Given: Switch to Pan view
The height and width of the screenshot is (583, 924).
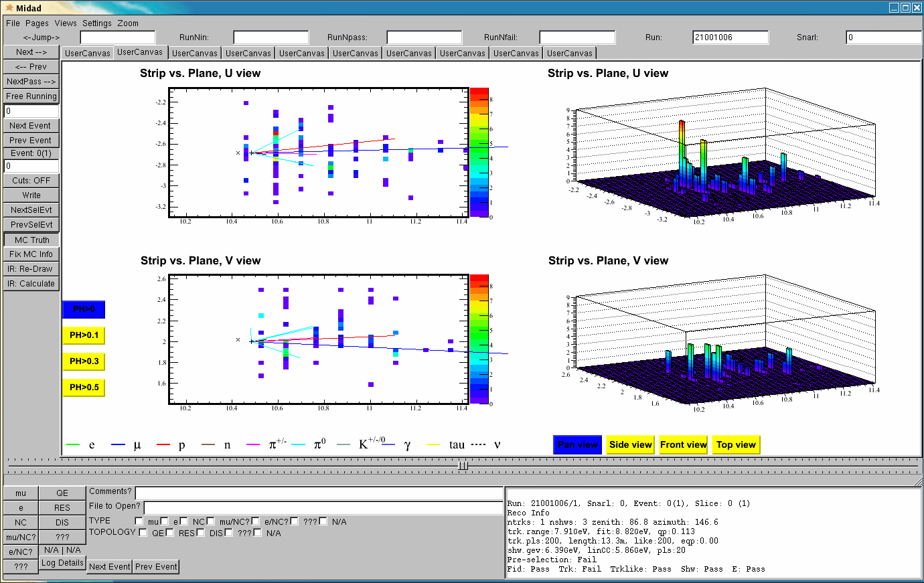Looking at the screenshot, I should click(x=577, y=445).
